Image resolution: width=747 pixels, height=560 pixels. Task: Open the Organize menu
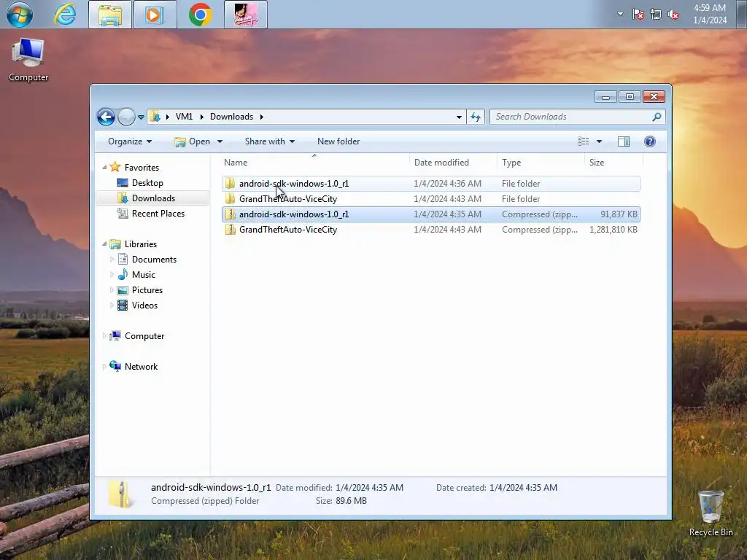click(x=130, y=141)
